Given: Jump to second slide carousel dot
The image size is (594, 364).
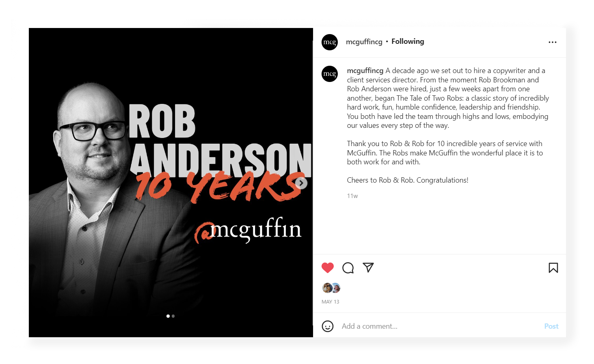Looking at the screenshot, I should (x=173, y=316).
